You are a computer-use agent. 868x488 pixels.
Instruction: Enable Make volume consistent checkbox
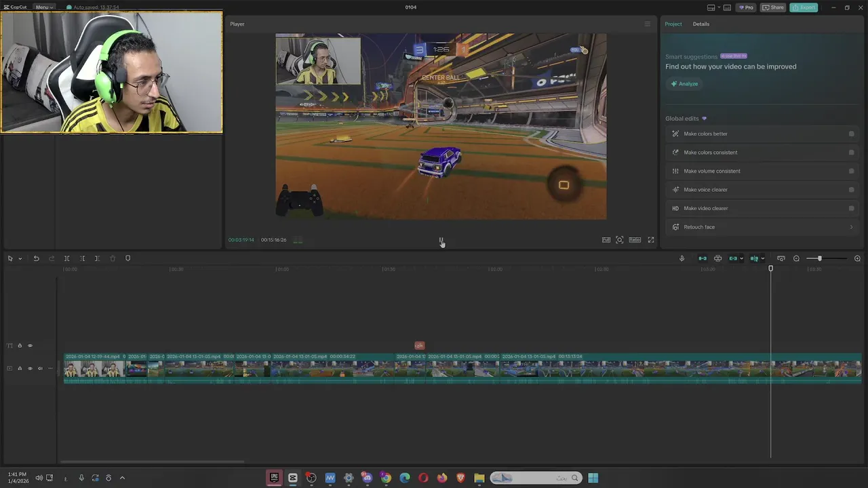point(852,171)
